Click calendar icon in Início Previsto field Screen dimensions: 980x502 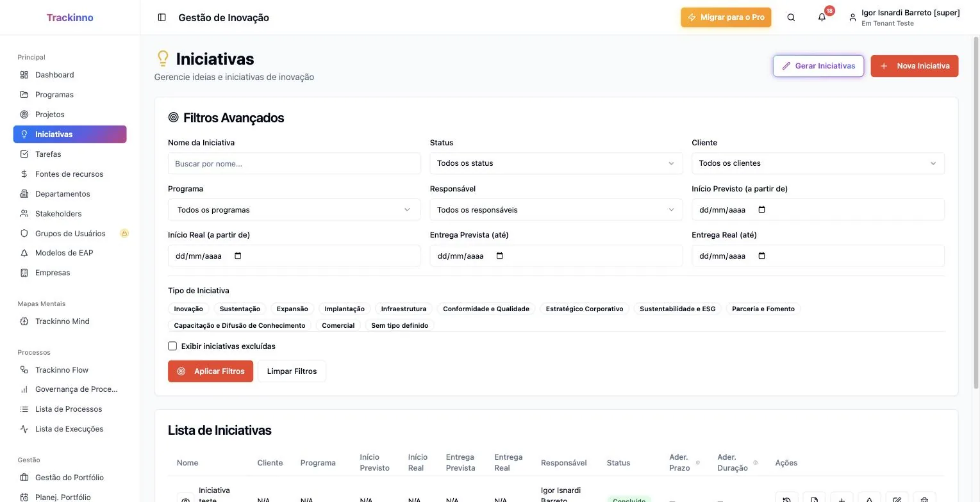click(761, 209)
